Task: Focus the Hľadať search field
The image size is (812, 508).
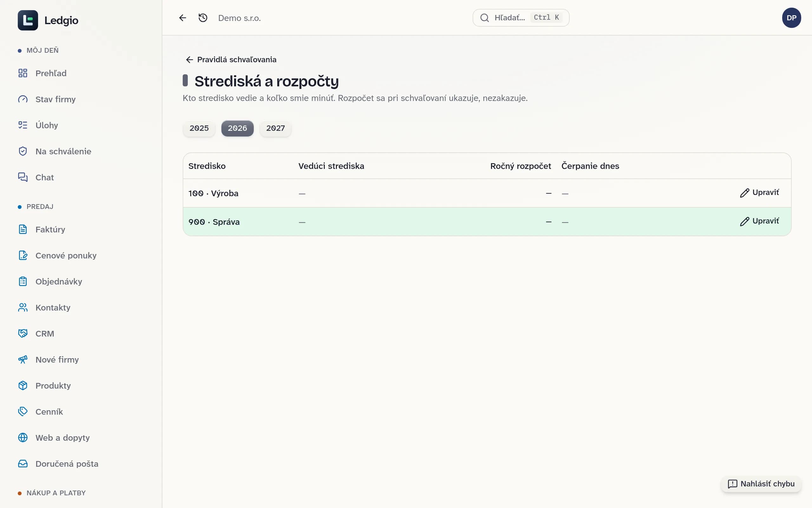Action: pos(521,18)
